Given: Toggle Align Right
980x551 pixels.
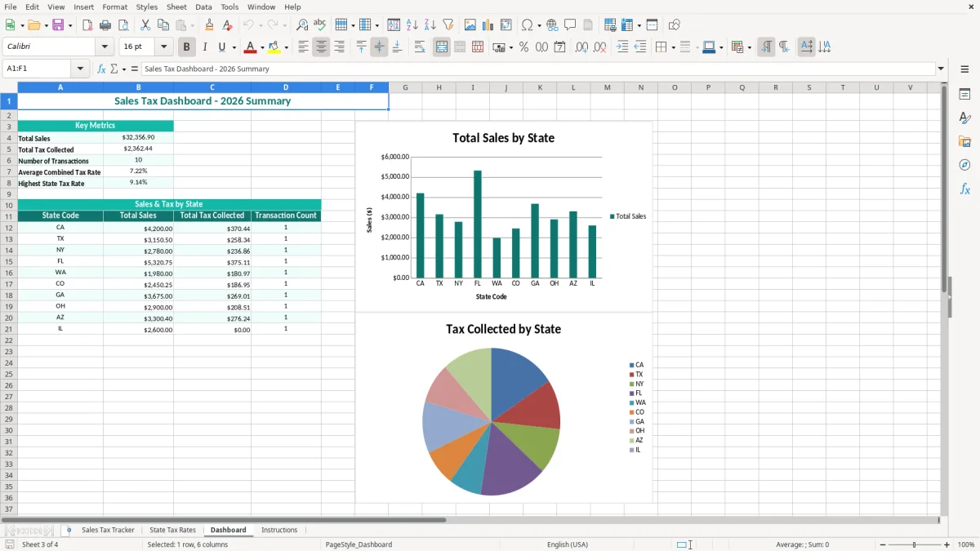Looking at the screenshot, I should tap(339, 47).
